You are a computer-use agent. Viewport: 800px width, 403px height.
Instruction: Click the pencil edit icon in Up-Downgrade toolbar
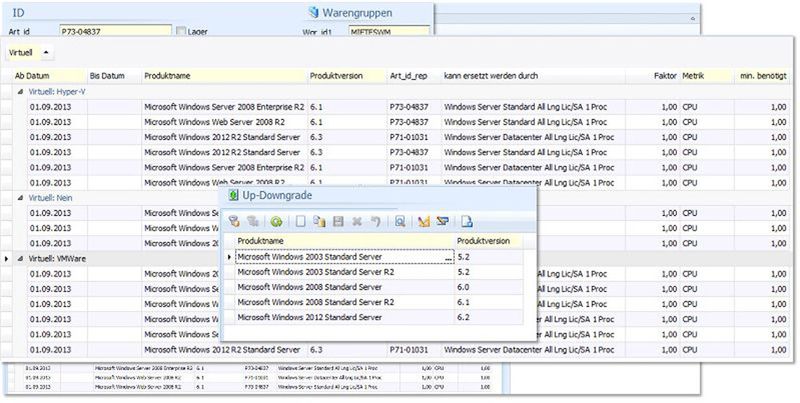pyautogui.click(x=423, y=221)
